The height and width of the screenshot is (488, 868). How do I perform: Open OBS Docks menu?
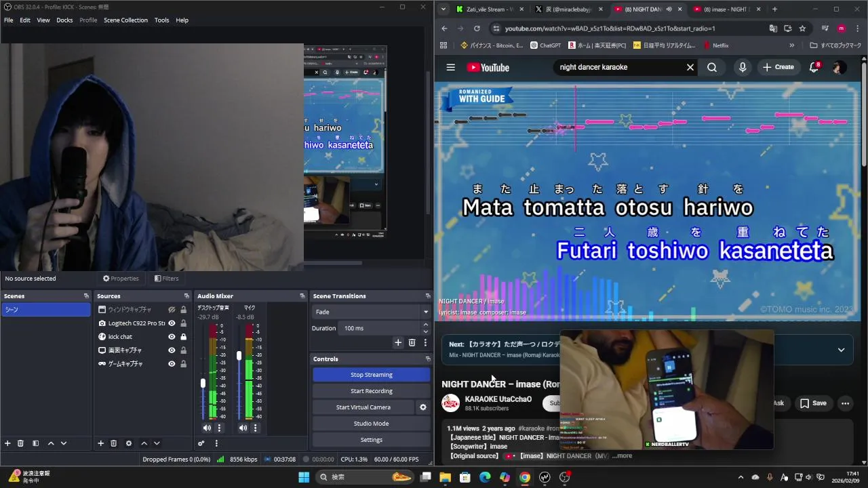click(x=64, y=20)
